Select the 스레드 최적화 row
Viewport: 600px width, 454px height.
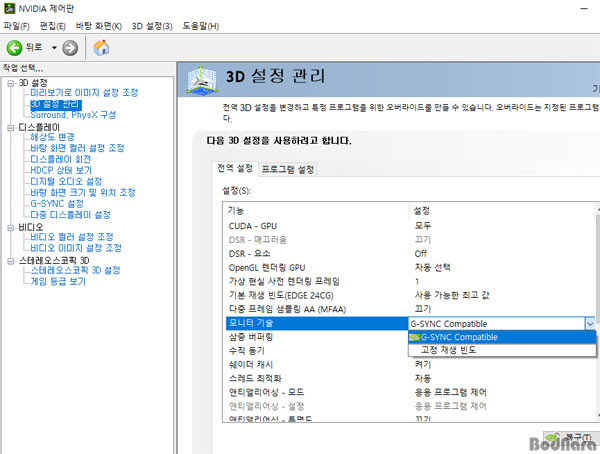click(x=409, y=378)
